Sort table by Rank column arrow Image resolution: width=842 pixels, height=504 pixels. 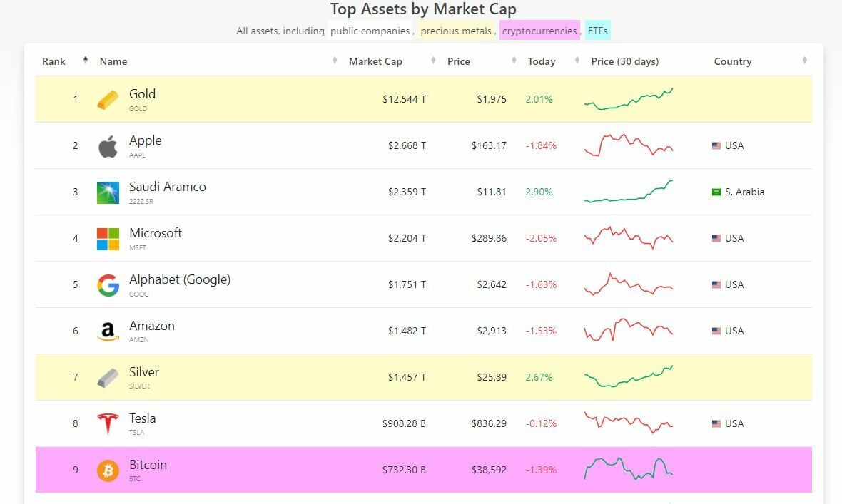[86, 61]
